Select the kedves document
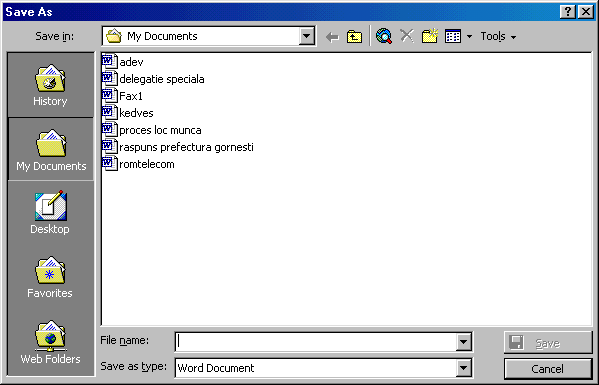This screenshot has width=599, height=385. click(x=136, y=113)
